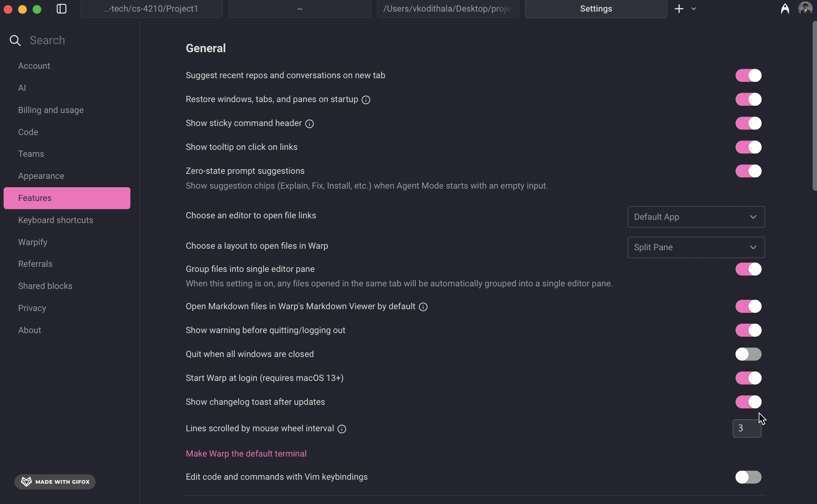The height and width of the screenshot is (504, 817).
Task: Enable Vim keybindings for editing
Action: tap(748, 477)
